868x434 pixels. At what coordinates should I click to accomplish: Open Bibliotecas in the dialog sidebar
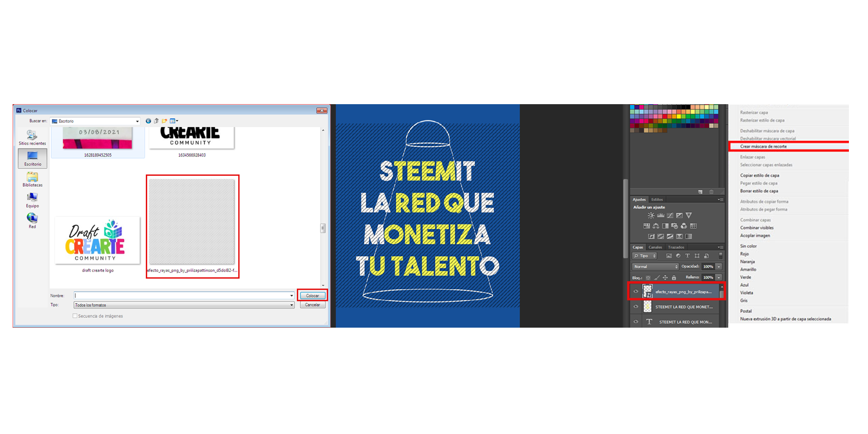(x=33, y=179)
